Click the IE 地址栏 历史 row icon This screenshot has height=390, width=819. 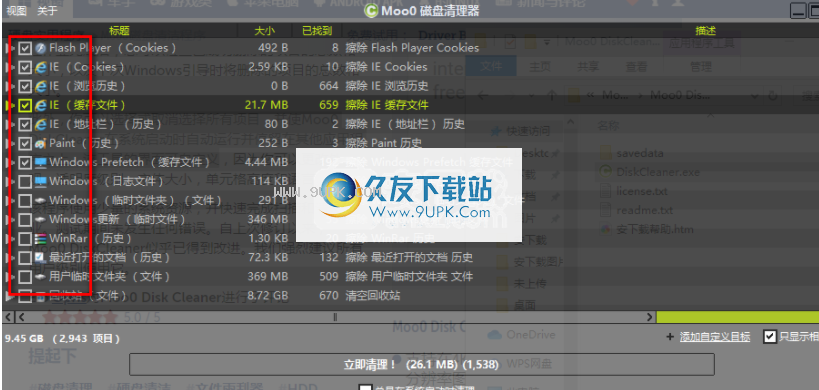[x=40, y=124]
